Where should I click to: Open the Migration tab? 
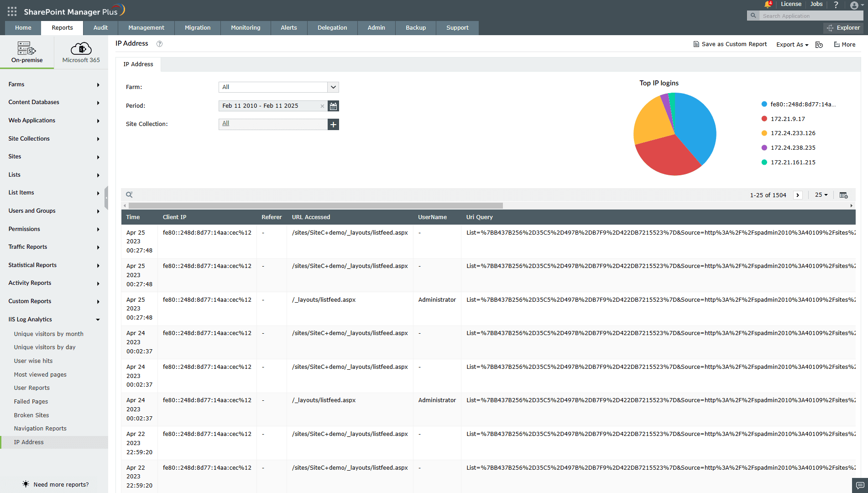tap(198, 28)
